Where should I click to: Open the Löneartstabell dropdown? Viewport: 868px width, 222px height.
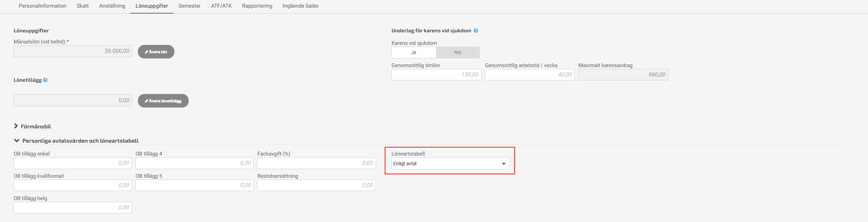(x=451, y=164)
